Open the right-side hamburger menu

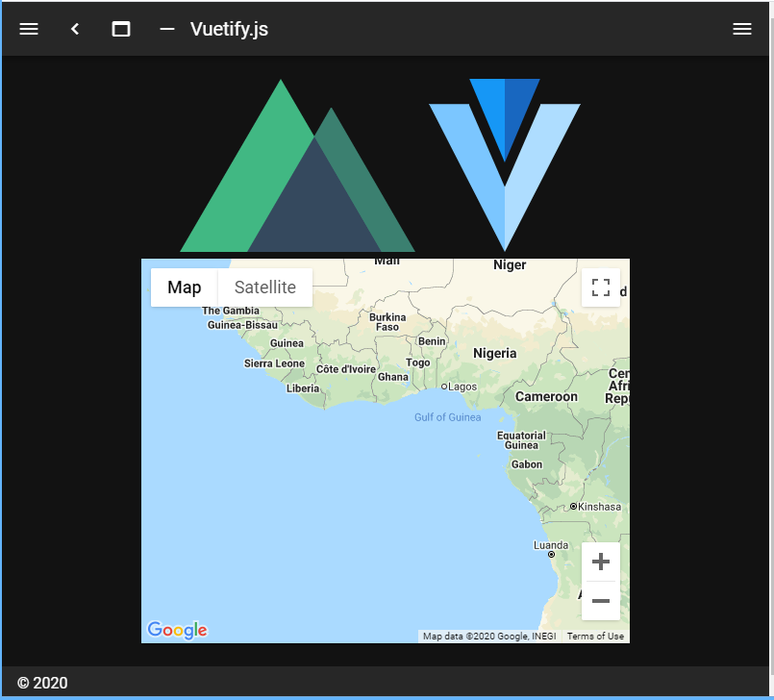742,29
